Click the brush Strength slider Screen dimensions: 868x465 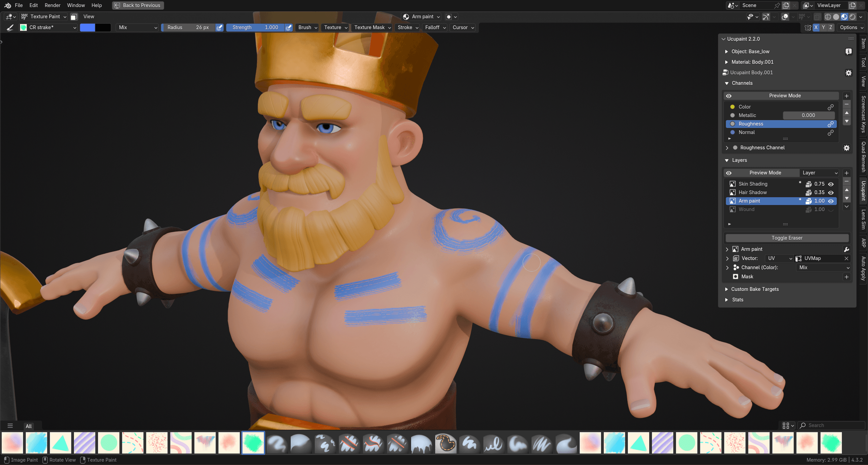[255, 27]
